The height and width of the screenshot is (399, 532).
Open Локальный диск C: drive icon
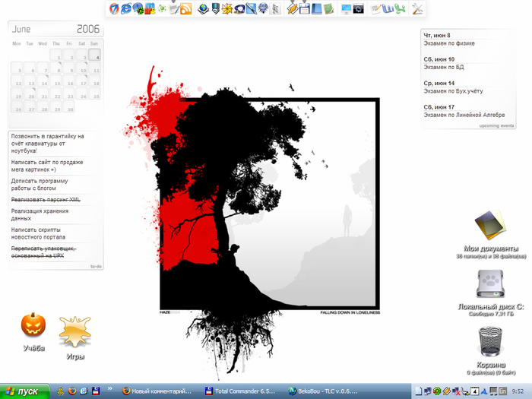tap(491, 283)
